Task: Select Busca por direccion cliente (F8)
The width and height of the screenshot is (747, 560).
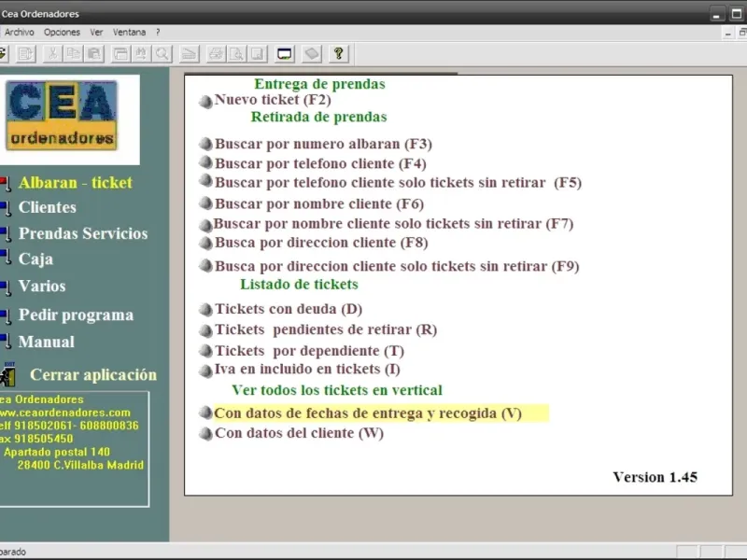Action: click(x=321, y=243)
